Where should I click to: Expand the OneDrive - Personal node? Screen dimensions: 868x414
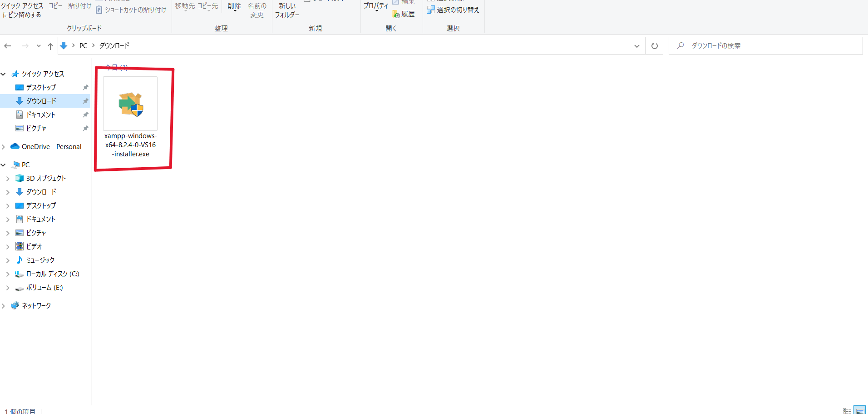(4, 147)
